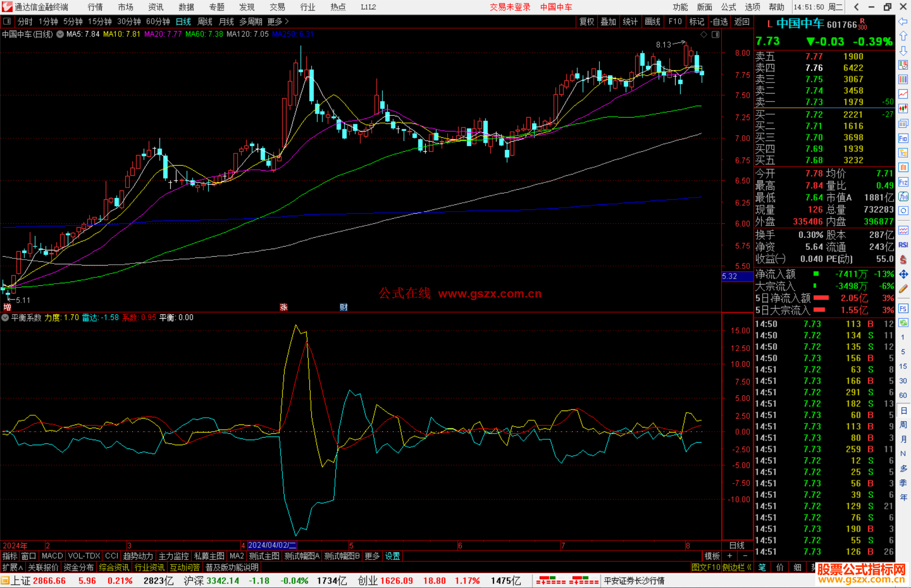Toggle the panel layout icon left of 分时
Viewport: 911px width, 588px height.
click(7, 21)
